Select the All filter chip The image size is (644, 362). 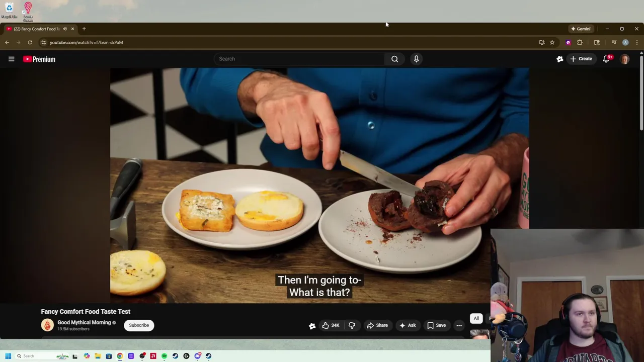[x=476, y=318]
